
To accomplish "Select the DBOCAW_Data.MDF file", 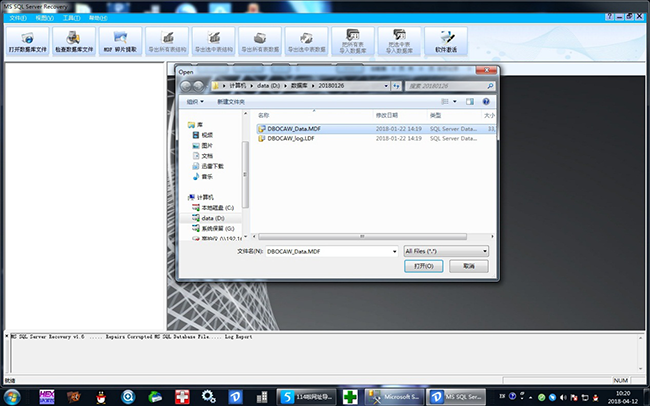I will coord(376,129).
